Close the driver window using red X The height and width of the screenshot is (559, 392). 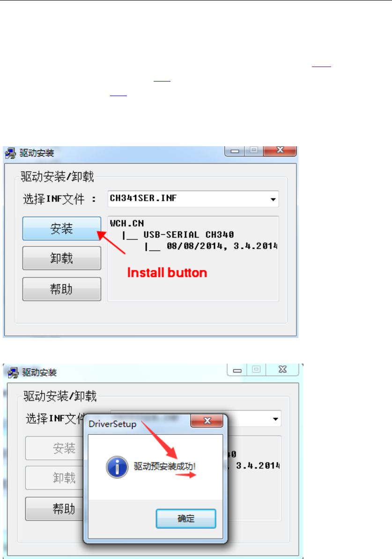tap(280, 150)
